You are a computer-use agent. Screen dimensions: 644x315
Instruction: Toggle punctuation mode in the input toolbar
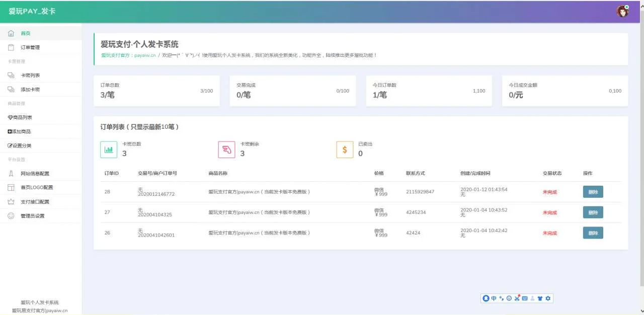501,298
